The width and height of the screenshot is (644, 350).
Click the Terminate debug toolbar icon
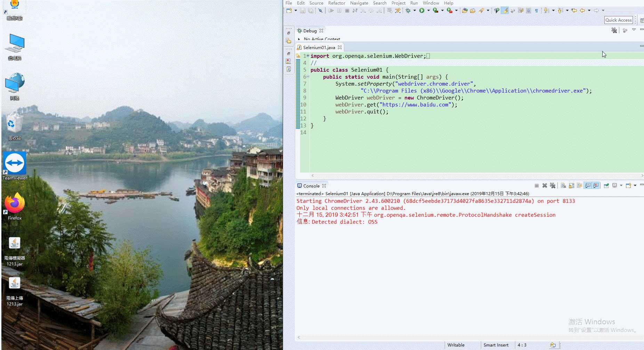pos(347,10)
